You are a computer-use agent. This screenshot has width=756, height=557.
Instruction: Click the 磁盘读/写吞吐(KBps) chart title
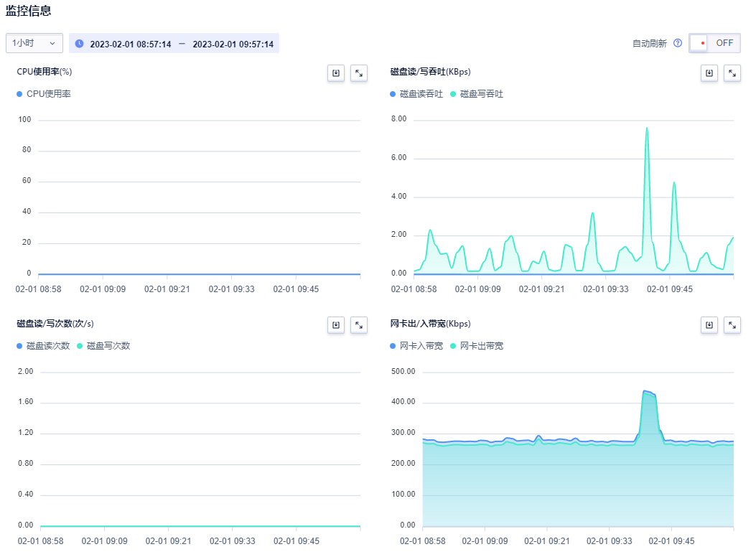click(x=430, y=72)
